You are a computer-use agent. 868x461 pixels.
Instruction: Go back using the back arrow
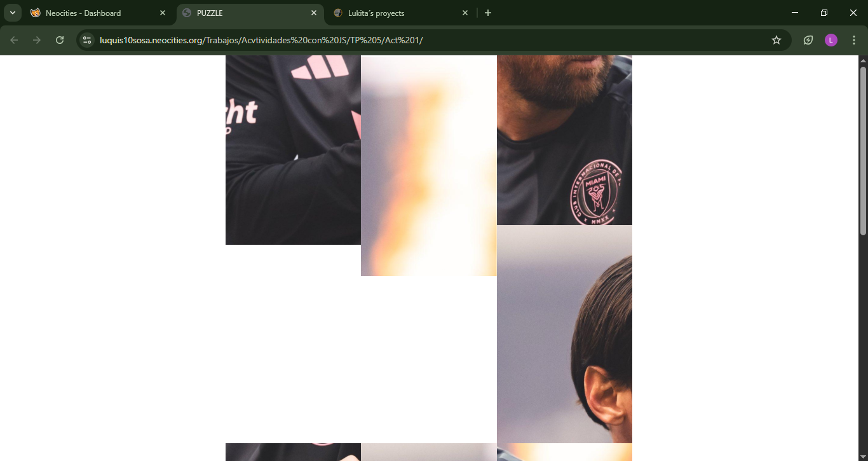pyautogui.click(x=14, y=40)
